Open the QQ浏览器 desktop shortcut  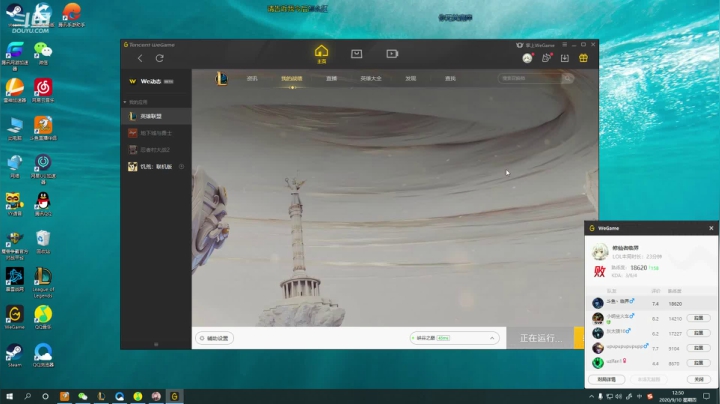pyautogui.click(x=43, y=356)
